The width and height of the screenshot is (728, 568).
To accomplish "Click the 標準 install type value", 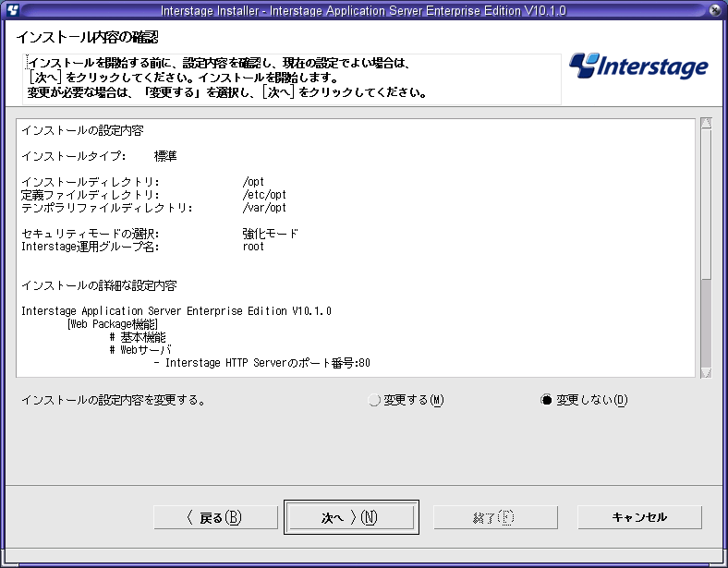I will tap(165, 156).
